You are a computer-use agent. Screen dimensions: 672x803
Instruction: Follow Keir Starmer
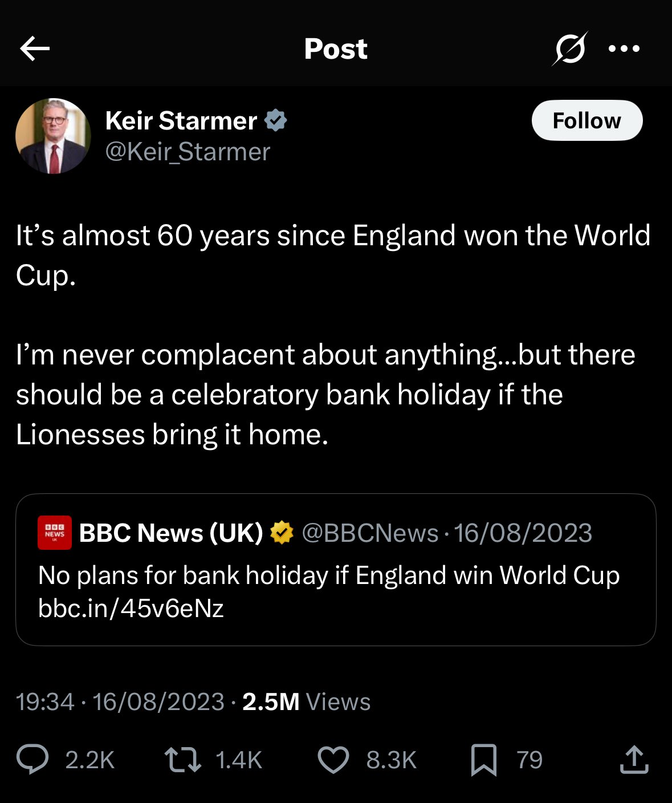(587, 120)
